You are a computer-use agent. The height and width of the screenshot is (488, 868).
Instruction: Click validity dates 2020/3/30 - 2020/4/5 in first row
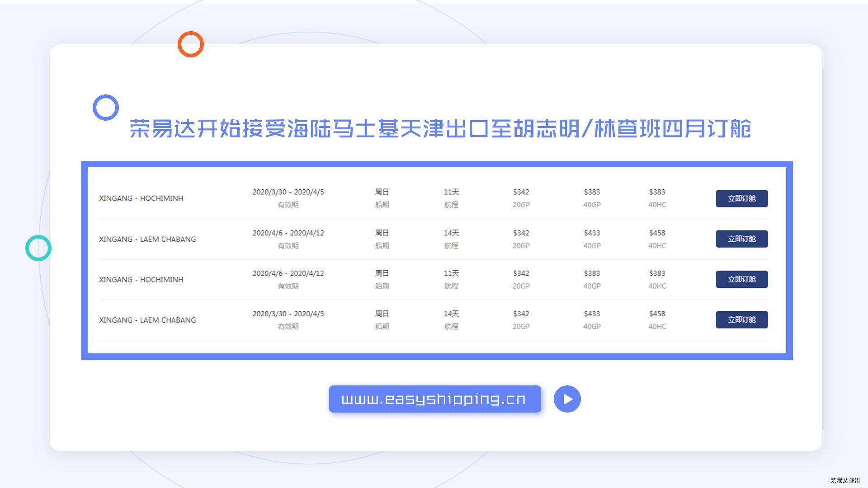pyautogui.click(x=288, y=192)
